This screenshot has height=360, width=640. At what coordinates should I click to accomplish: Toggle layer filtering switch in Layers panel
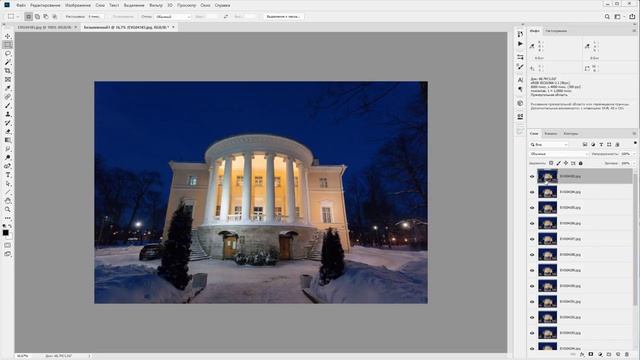coord(635,143)
